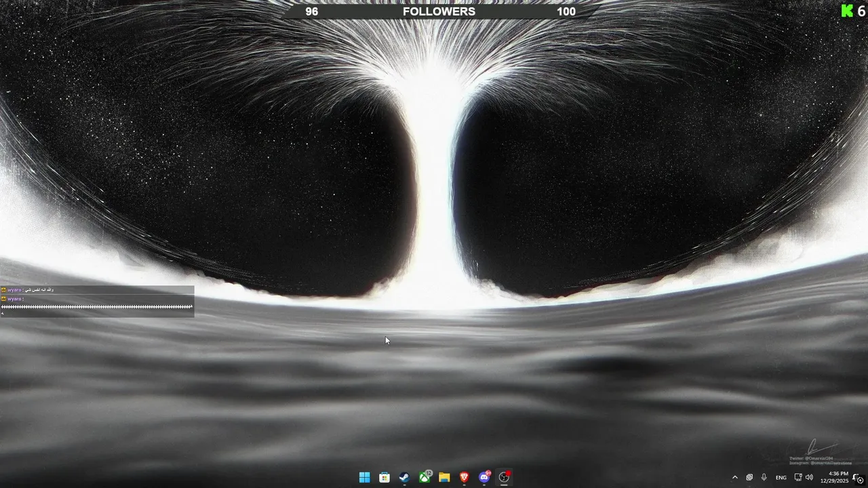Open Microsoft Store from the taskbar
The height and width of the screenshot is (488, 868).
pos(384,477)
